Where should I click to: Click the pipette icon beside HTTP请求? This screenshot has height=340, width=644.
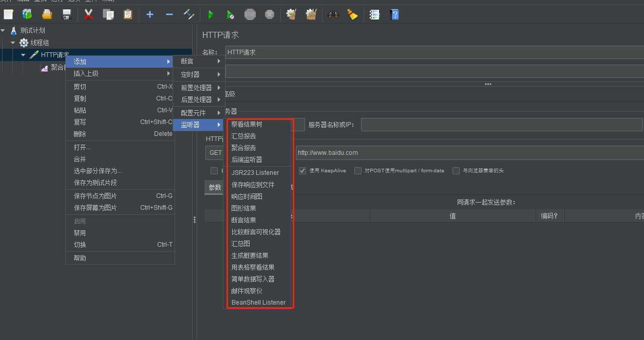[34, 54]
